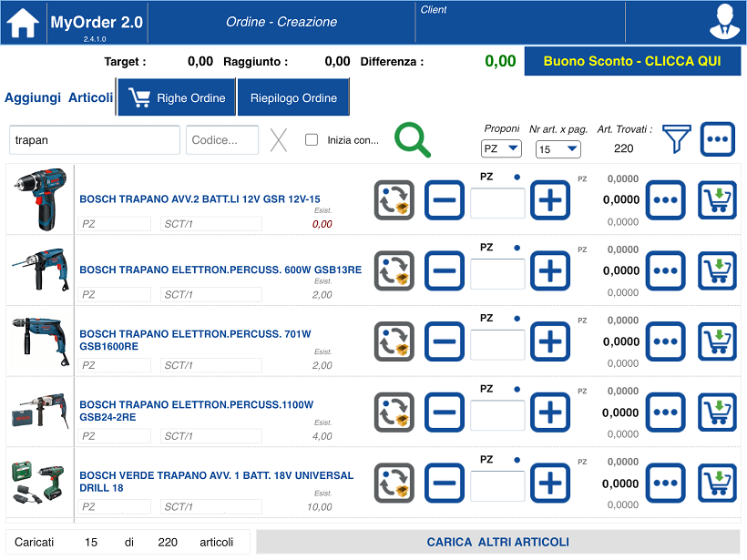747x560 pixels.
Task: View thumbnail of GSR 12V-15 drill
Action: click(x=40, y=199)
